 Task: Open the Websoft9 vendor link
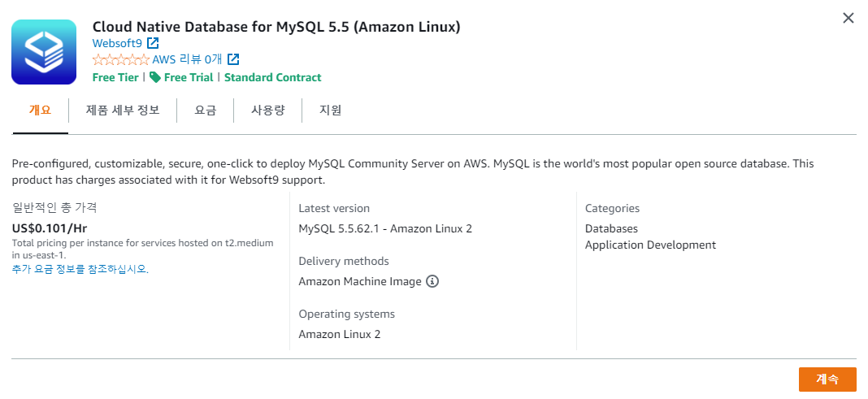(117, 43)
